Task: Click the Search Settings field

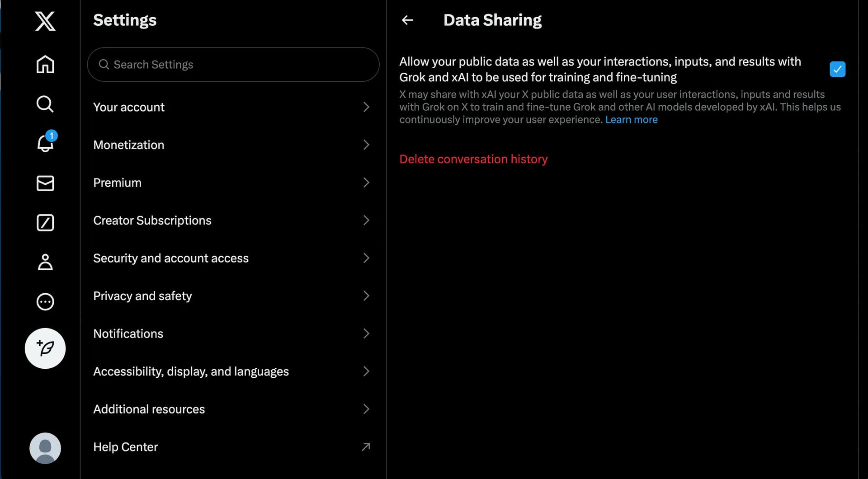Action: (233, 65)
